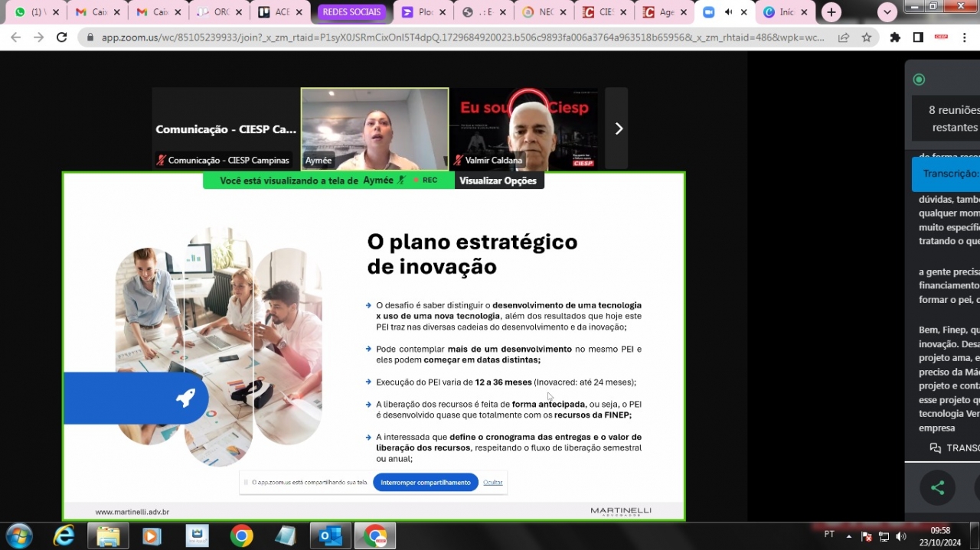Click the speaker volume icon in system tray
This screenshot has width=980, height=550.
900,535
